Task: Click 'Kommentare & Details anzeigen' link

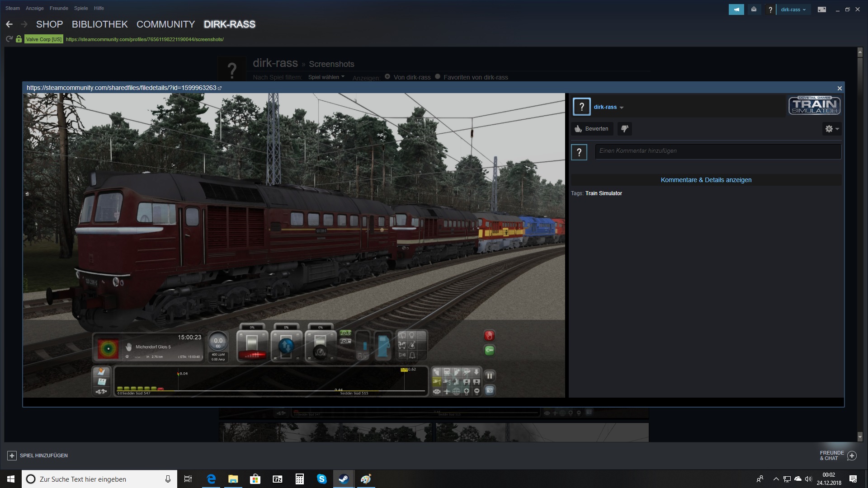Action: pos(706,180)
